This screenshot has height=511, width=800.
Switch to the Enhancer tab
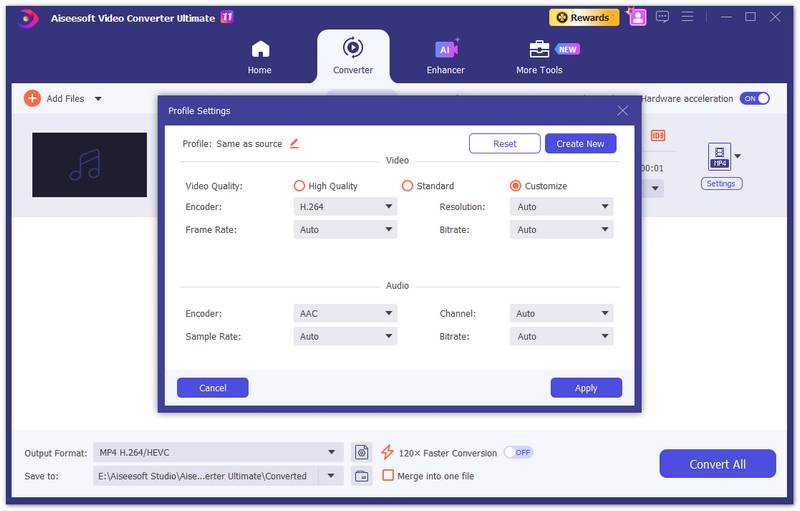point(445,57)
